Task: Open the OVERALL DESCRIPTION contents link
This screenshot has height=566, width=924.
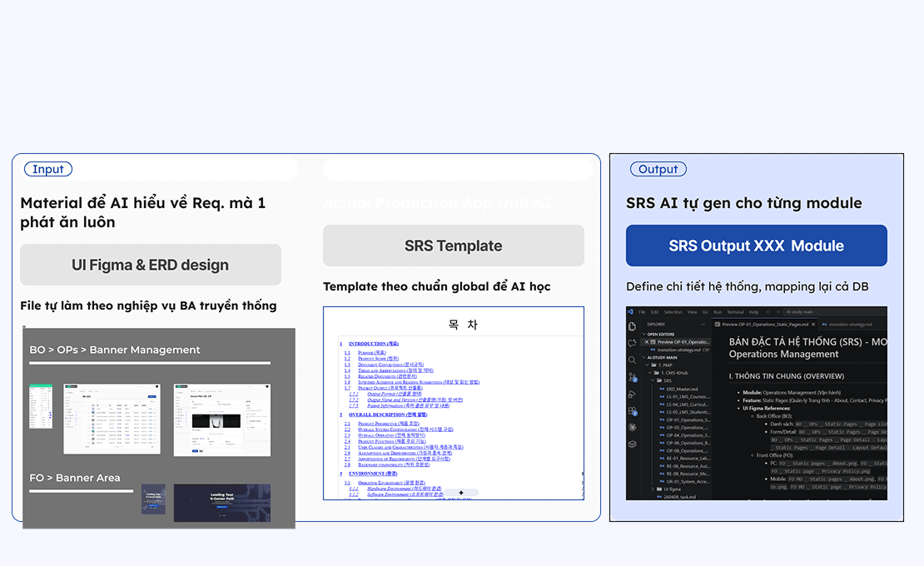Action: pyautogui.click(x=388, y=415)
